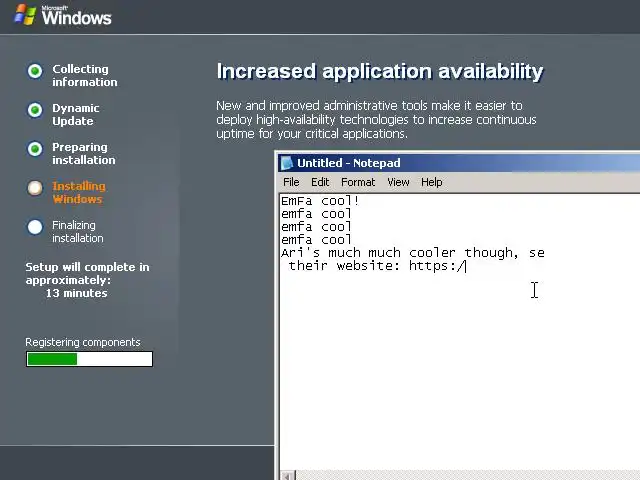Viewport: 640px width, 480px height.
Task: Open the View menu in Notepad
Action: point(398,182)
